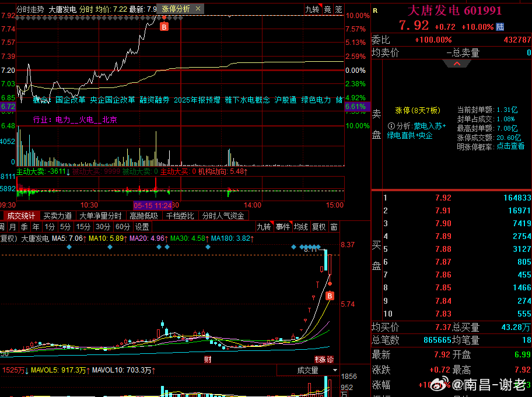Click the 当前封单额 value 1.31亿
This screenshot has height=397, width=532.
click(508, 110)
